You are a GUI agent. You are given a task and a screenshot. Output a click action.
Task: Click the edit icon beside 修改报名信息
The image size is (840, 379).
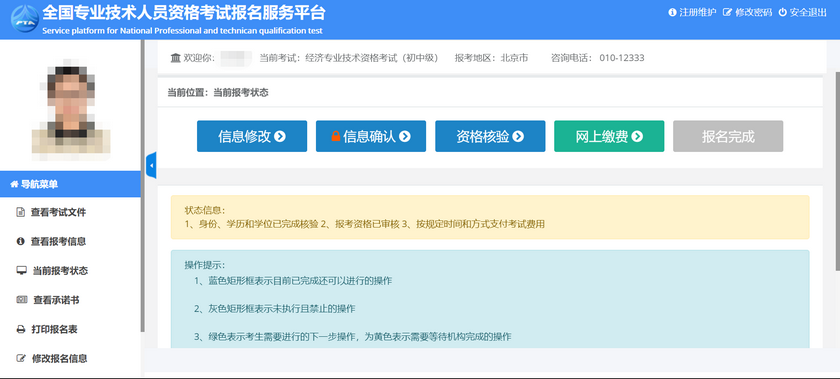[x=21, y=358]
